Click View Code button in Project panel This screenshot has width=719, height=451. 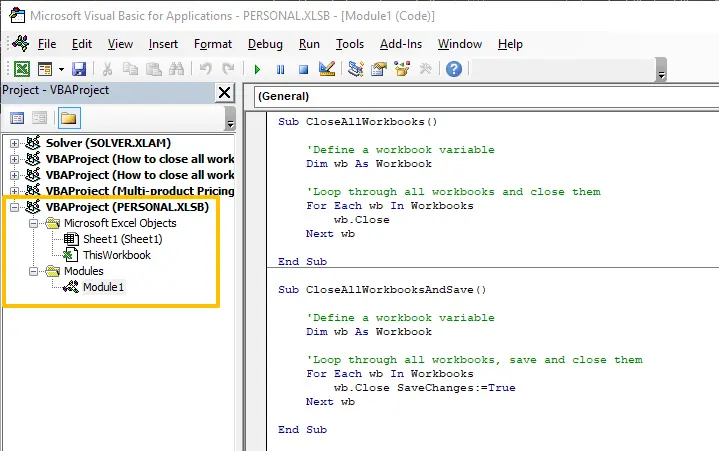[x=18, y=118]
